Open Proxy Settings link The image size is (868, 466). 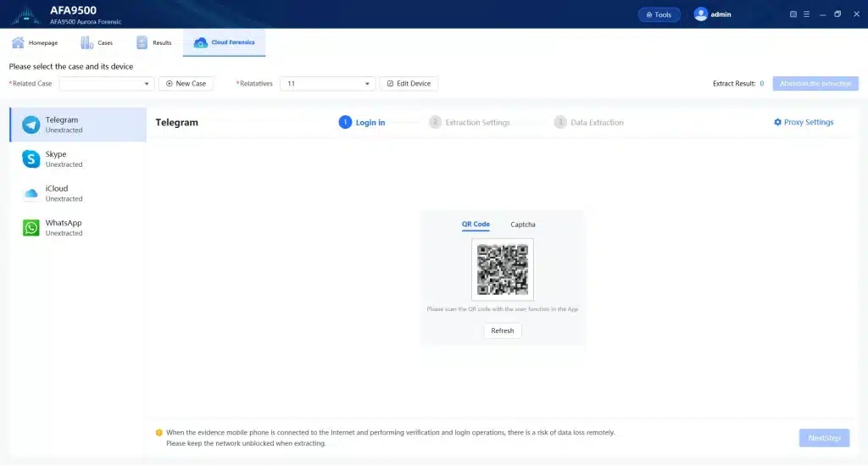pyautogui.click(x=804, y=122)
